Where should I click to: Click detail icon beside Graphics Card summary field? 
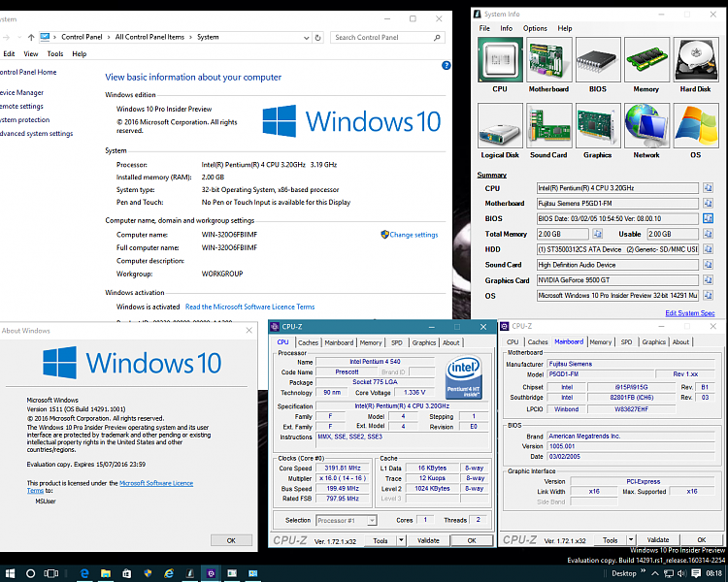coord(708,280)
